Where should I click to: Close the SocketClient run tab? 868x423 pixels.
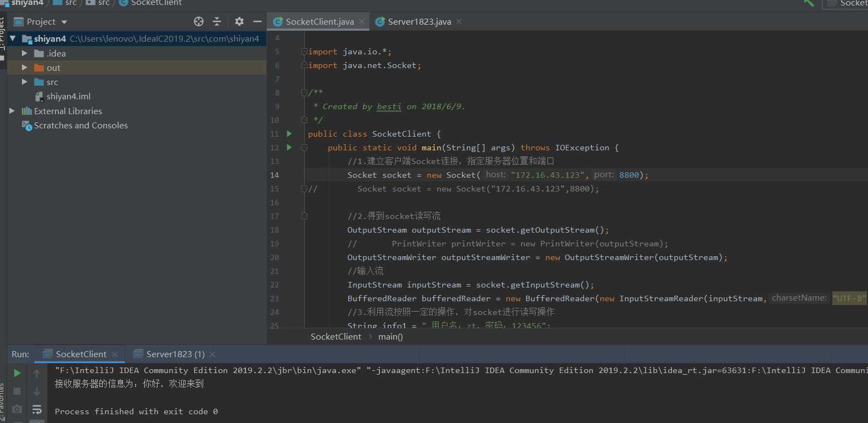tap(115, 354)
